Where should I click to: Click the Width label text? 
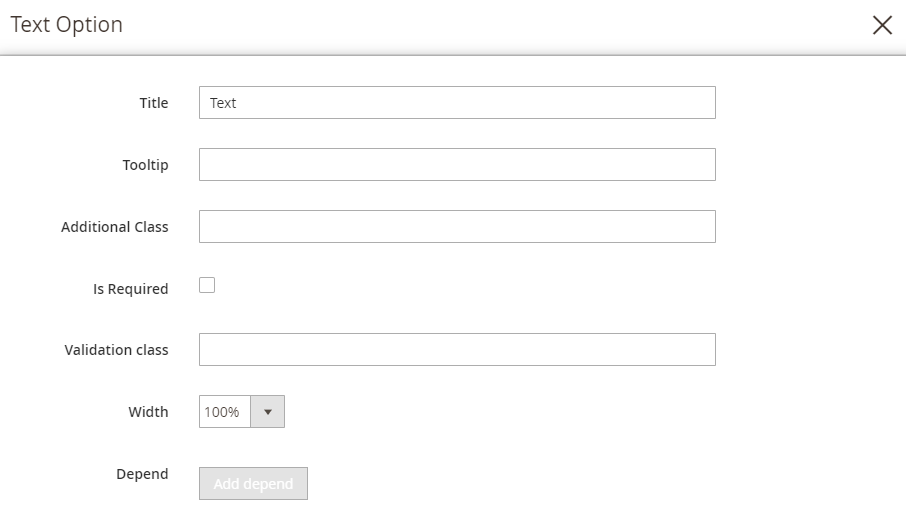[148, 412]
